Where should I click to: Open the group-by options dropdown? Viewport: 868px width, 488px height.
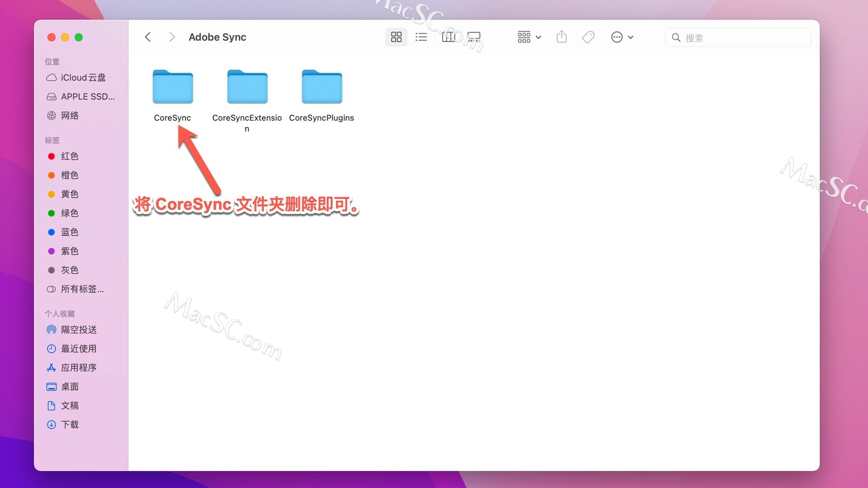tap(529, 37)
